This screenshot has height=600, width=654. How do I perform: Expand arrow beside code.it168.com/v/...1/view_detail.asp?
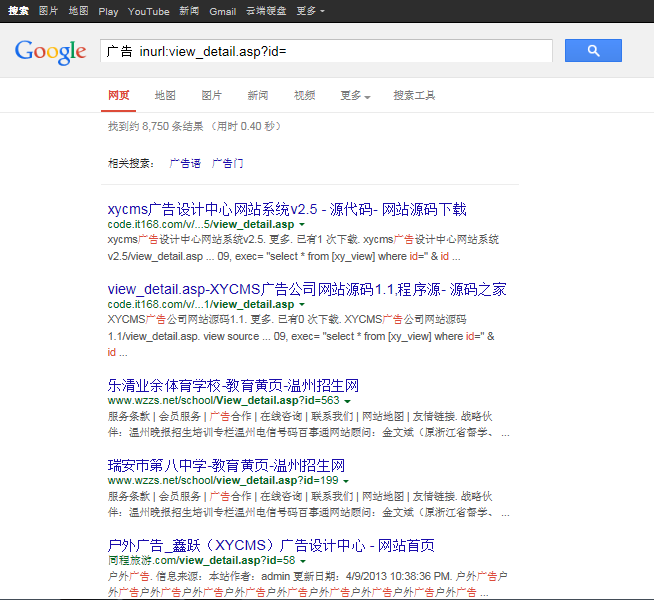pos(302,305)
